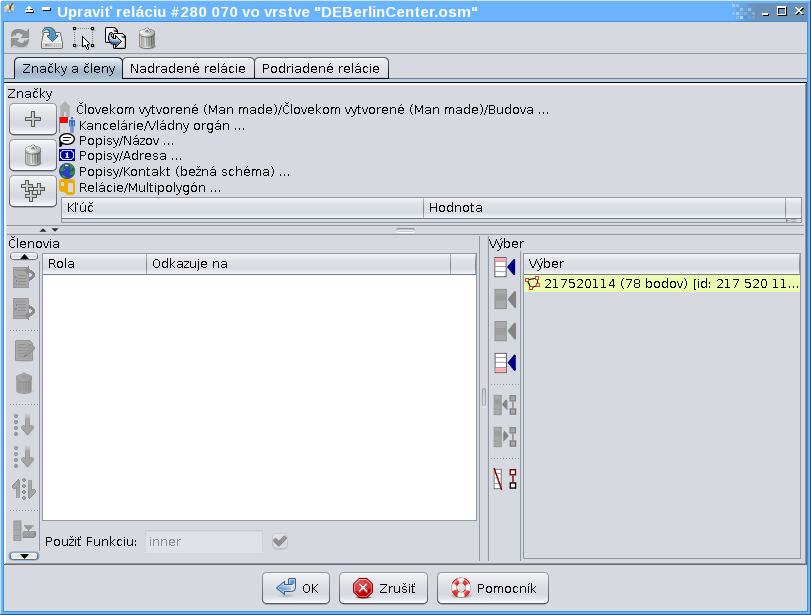Delete relation using toolbar trash icon
The image size is (811, 615).
click(147, 39)
